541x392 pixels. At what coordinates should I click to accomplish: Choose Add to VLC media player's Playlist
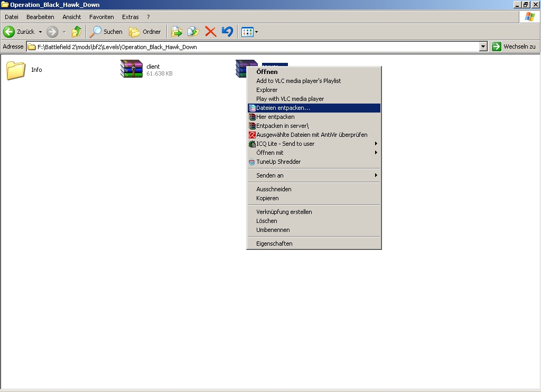[314, 81]
